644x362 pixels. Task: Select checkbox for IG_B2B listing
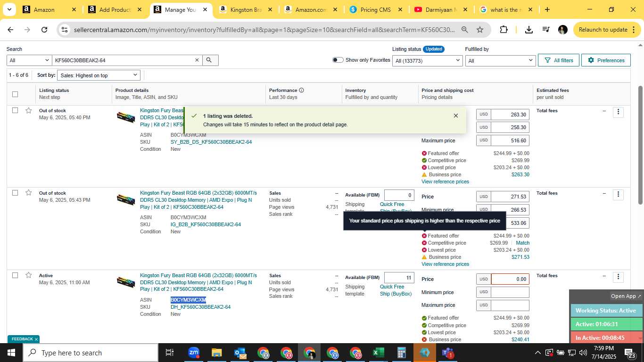tap(15, 193)
